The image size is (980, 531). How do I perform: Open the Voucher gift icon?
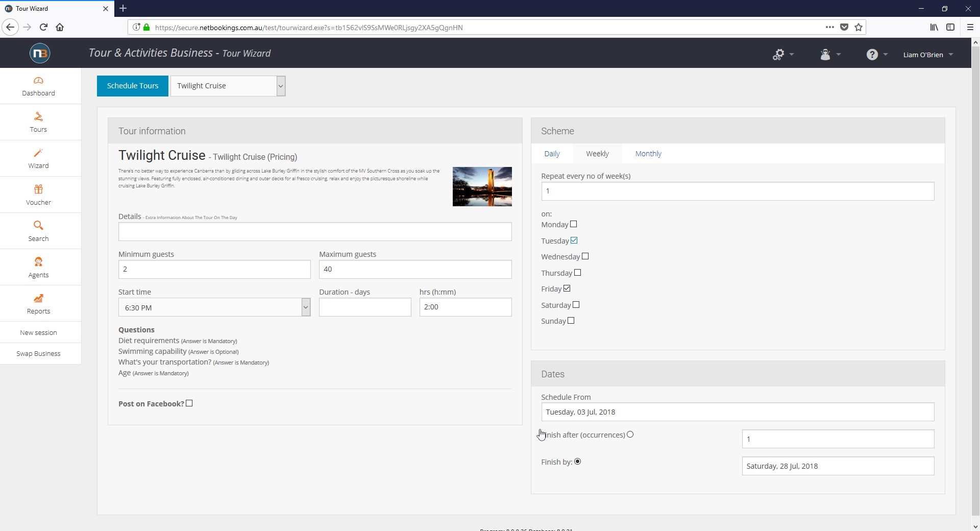tap(38, 189)
